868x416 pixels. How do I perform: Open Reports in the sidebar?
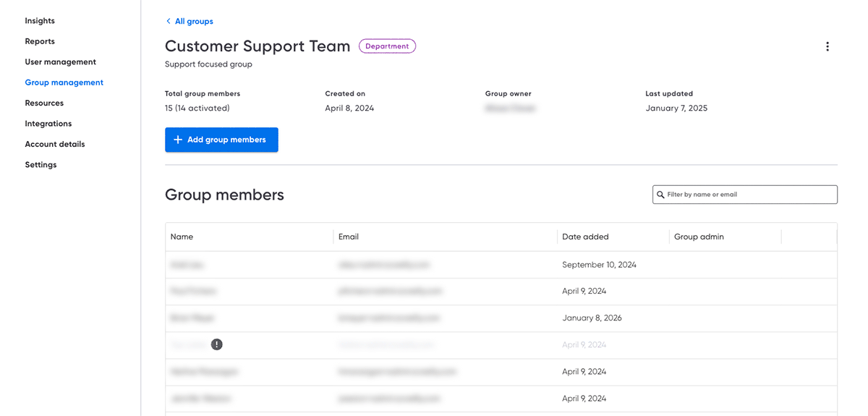[40, 41]
